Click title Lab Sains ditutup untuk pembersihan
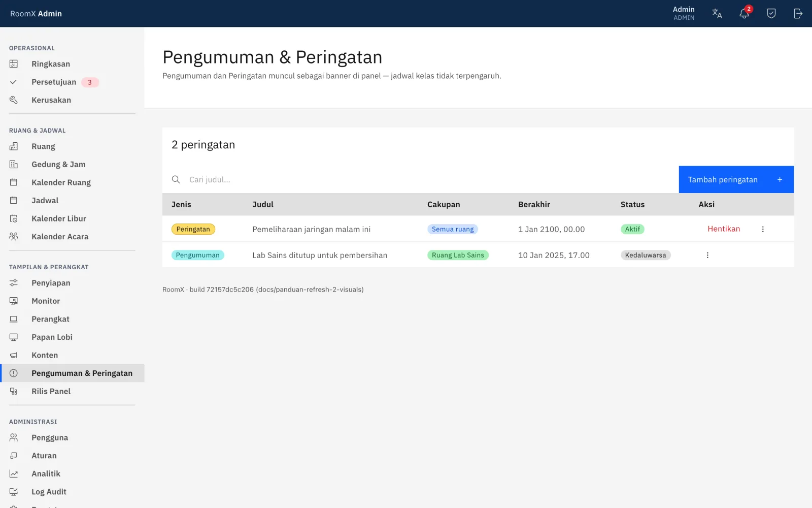 [320, 255]
